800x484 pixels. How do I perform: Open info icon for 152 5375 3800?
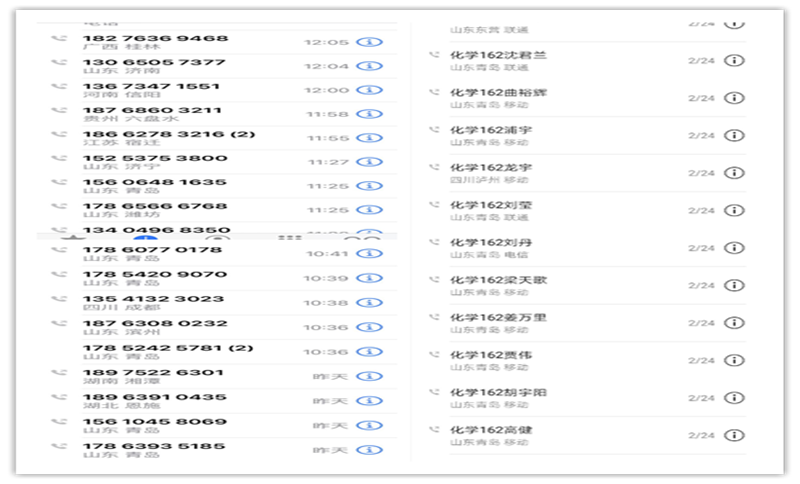click(370, 162)
